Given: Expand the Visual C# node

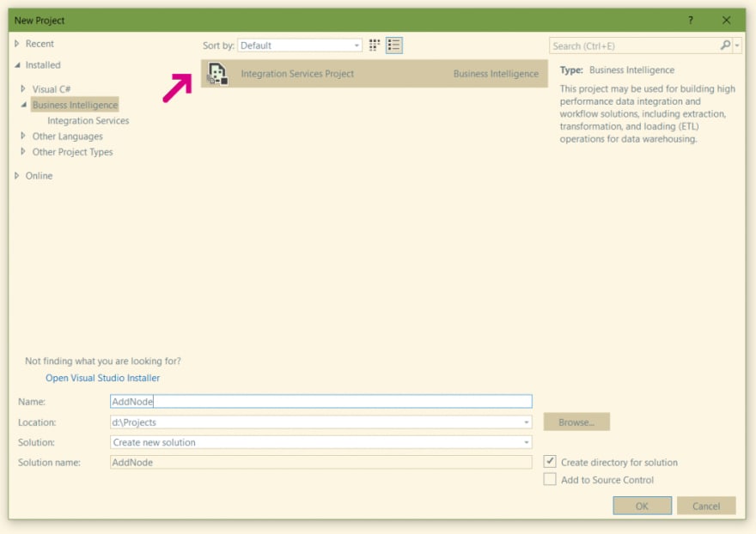Looking at the screenshot, I should tap(23, 88).
